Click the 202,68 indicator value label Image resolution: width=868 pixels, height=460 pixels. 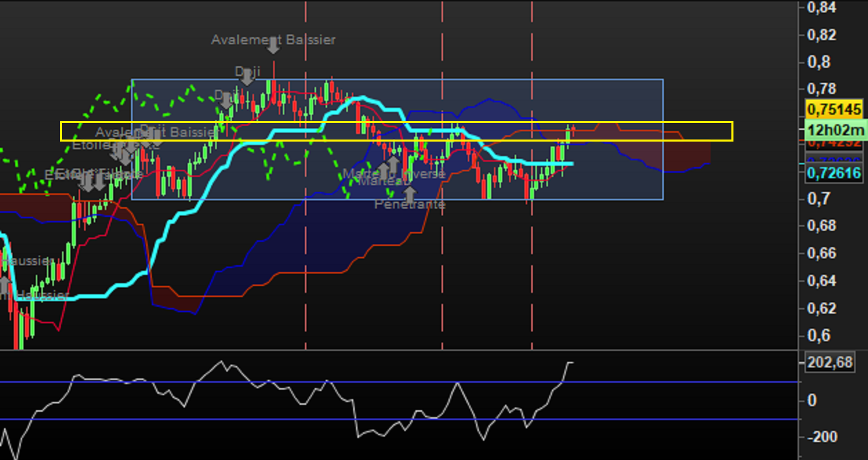[x=828, y=362]
